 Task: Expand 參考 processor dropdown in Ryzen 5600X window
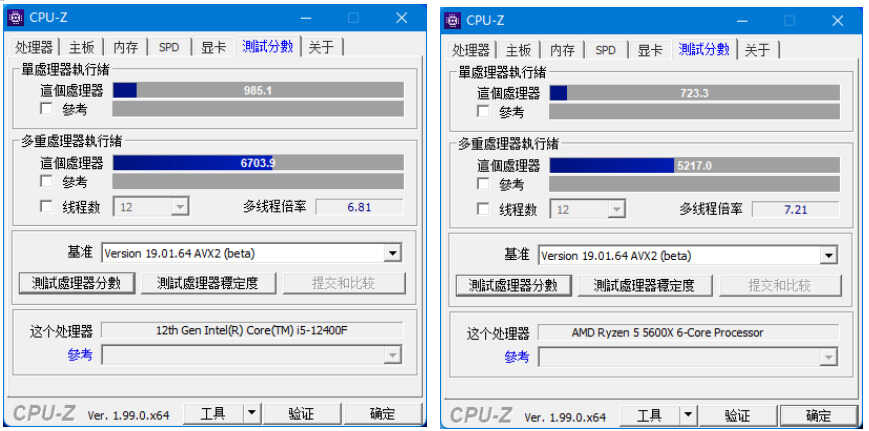[829, 357]
